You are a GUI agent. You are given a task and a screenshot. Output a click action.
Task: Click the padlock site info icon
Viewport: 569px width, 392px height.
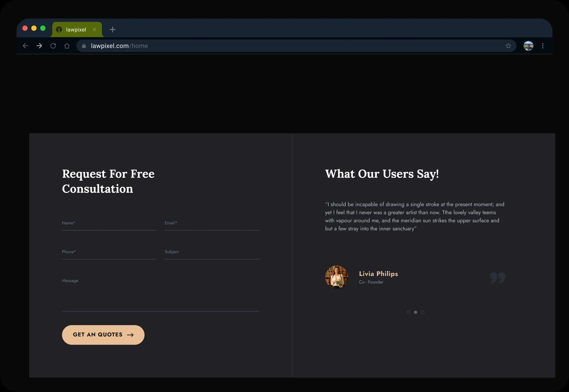[x=84, y=46]
